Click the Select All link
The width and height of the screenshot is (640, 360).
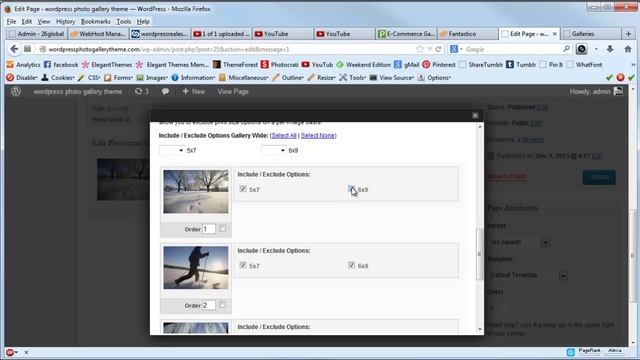click(284, 136)
